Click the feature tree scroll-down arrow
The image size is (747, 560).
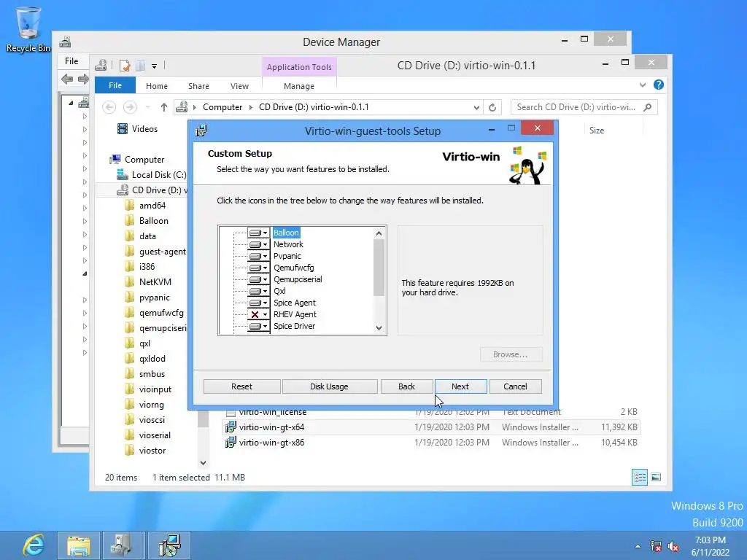(379, 327)
